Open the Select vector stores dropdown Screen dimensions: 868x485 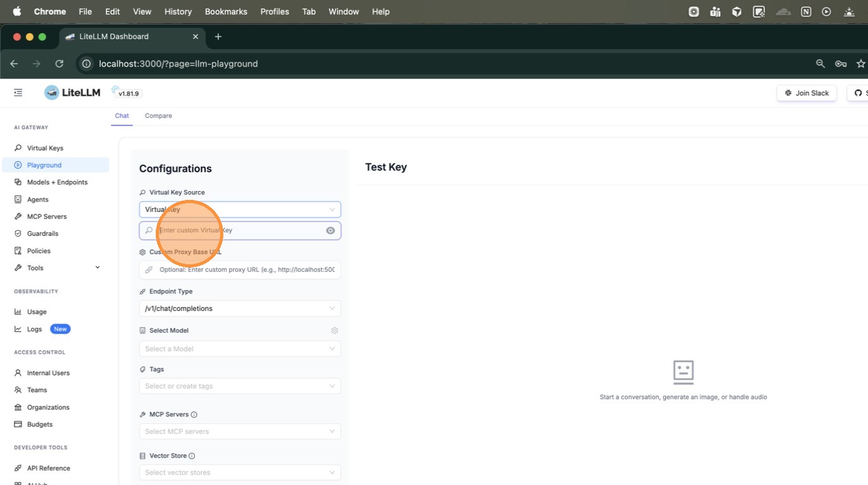click(x=240, y=472)
